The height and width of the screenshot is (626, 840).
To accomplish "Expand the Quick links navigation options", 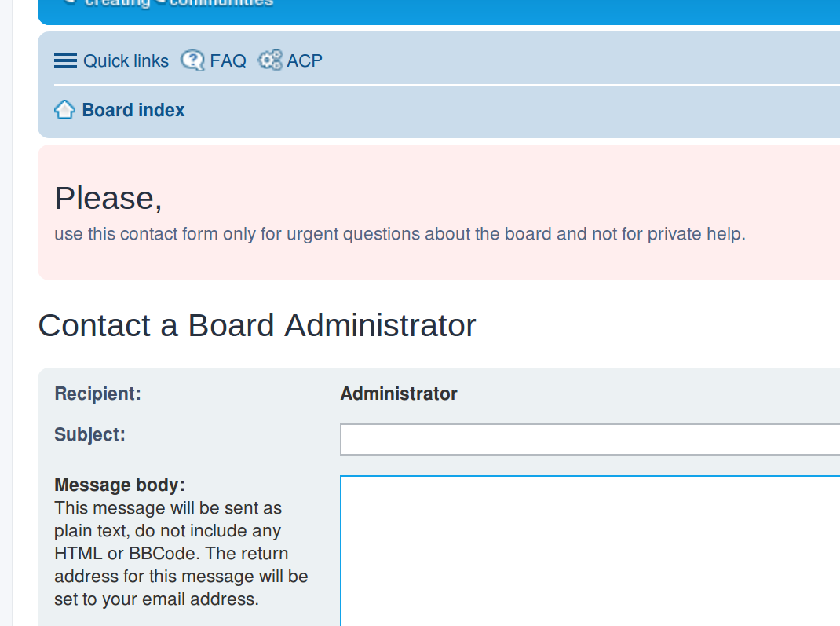I will tap(126, 60).
